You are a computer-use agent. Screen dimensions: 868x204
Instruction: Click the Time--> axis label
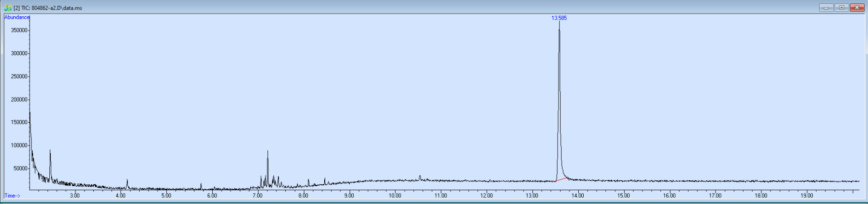[12, 196]
